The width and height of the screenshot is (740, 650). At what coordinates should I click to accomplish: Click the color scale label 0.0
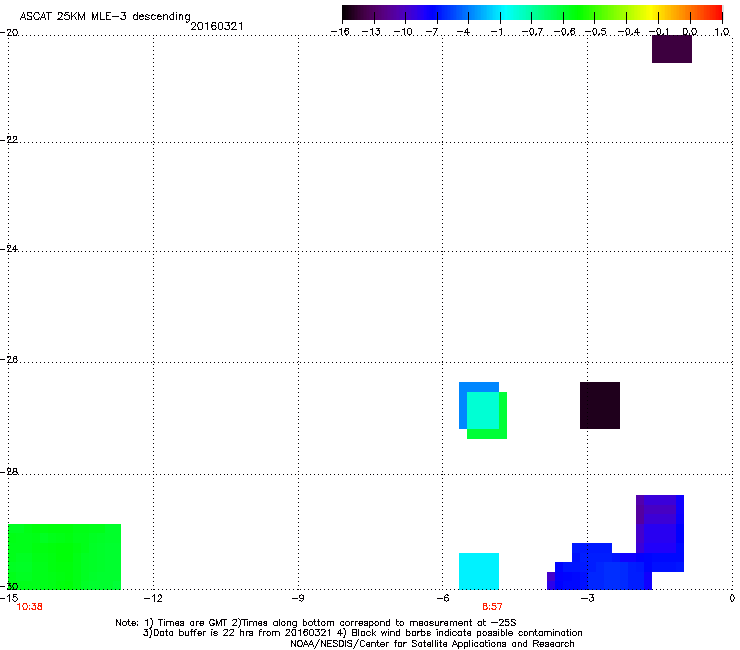(x=690, y=32)
